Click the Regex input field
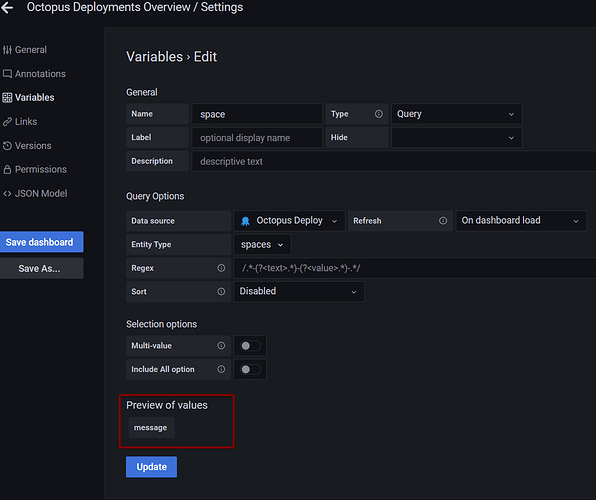 coord(415,268)
